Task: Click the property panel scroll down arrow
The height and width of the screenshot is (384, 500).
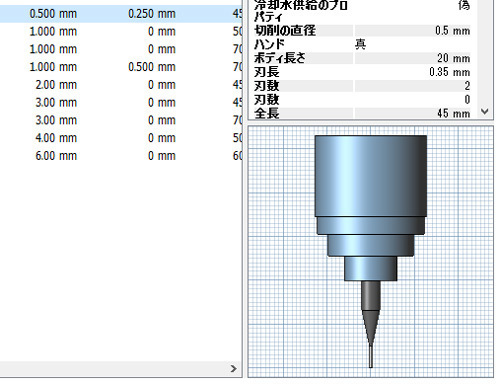Action: [x=485, y=112]
